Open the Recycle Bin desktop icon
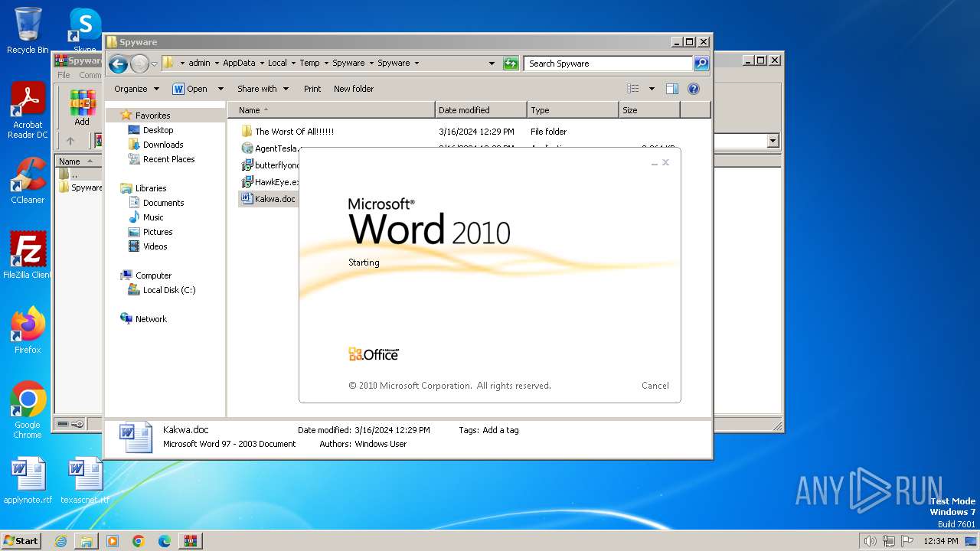 tap(28, 31)
